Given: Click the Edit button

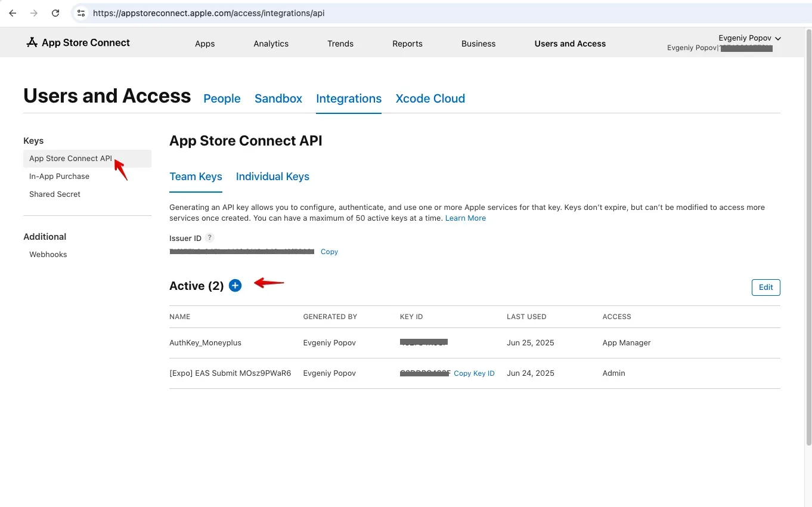Looking at the screenshot, I should coord(765,287).
